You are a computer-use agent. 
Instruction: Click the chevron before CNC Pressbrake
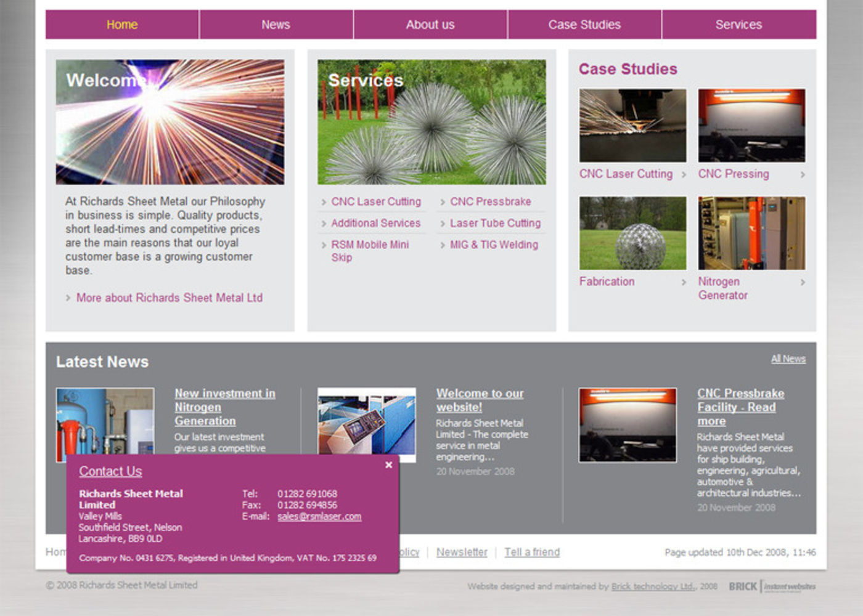(443, 201)
